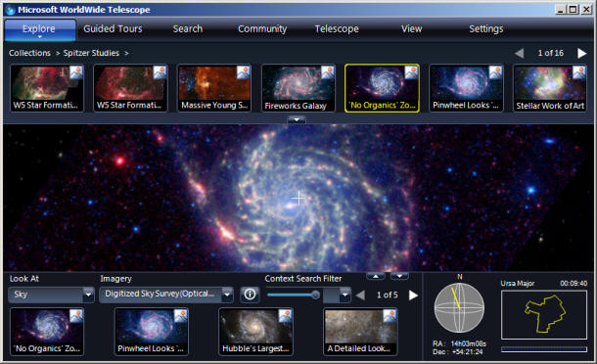Click image badge on Hubble's Largest... thumbnail

[285, 316]
